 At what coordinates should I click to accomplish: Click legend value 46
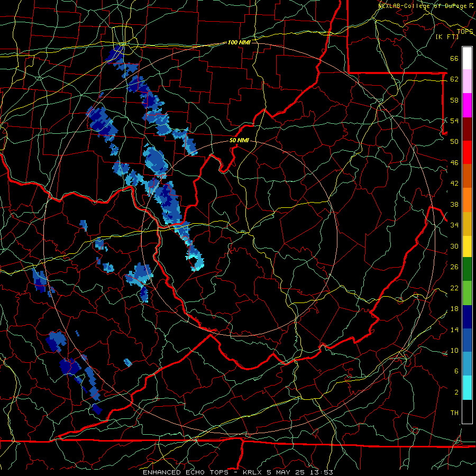(x=454, y=163)
